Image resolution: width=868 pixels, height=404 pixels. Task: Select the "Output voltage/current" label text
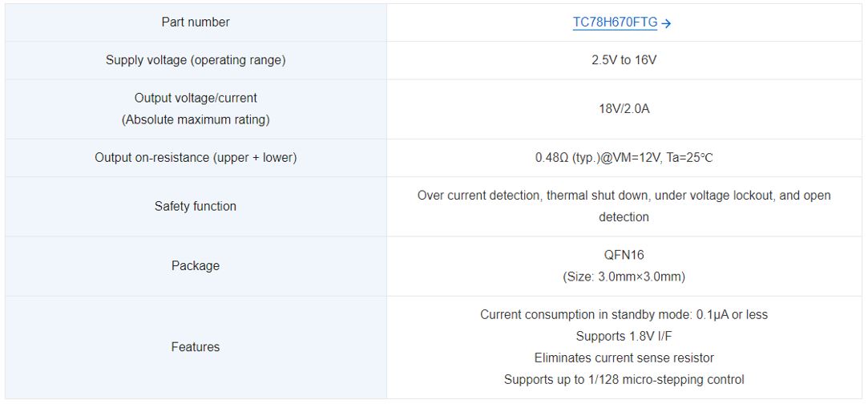pyautogui.click(x=196, y=98)
